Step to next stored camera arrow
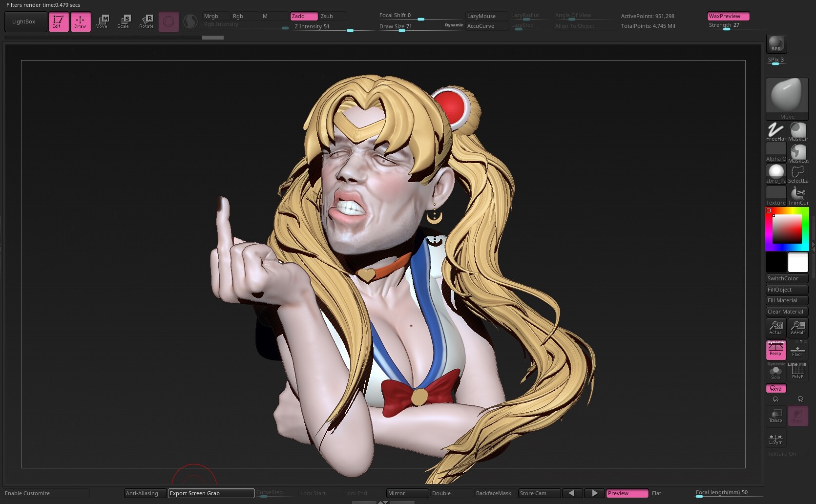816x504 pixels. tap(595, 493)
